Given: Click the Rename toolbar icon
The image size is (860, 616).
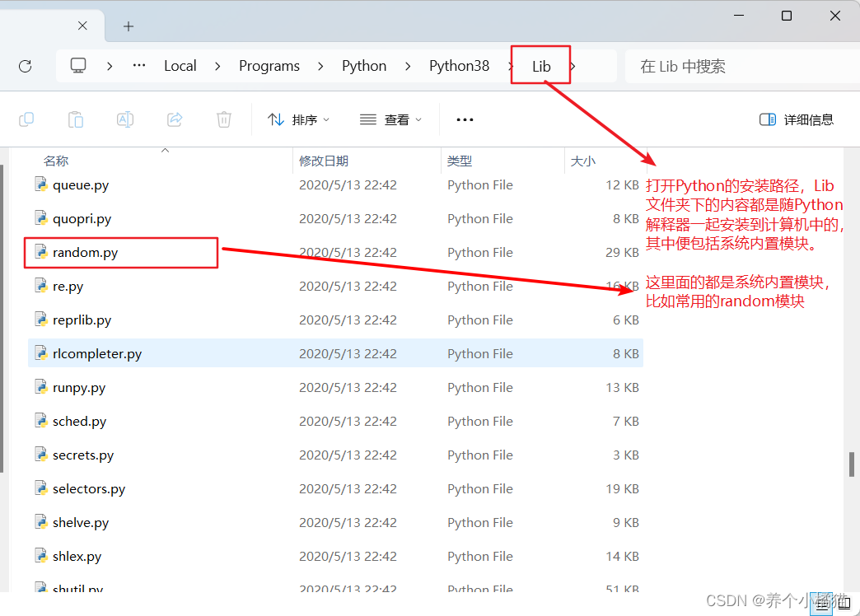Looking at the screenshot, I should tap(125, 119).
